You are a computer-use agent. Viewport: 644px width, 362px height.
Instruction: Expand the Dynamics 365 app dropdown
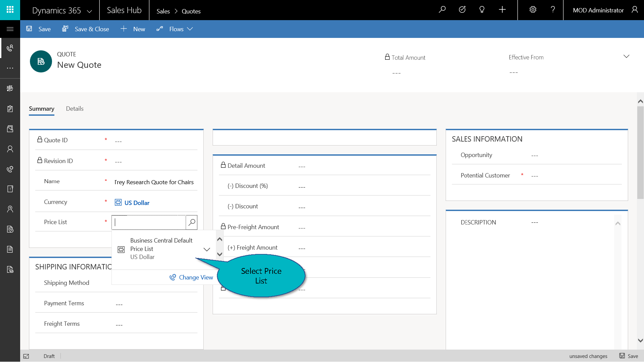(x=89, y=11)
